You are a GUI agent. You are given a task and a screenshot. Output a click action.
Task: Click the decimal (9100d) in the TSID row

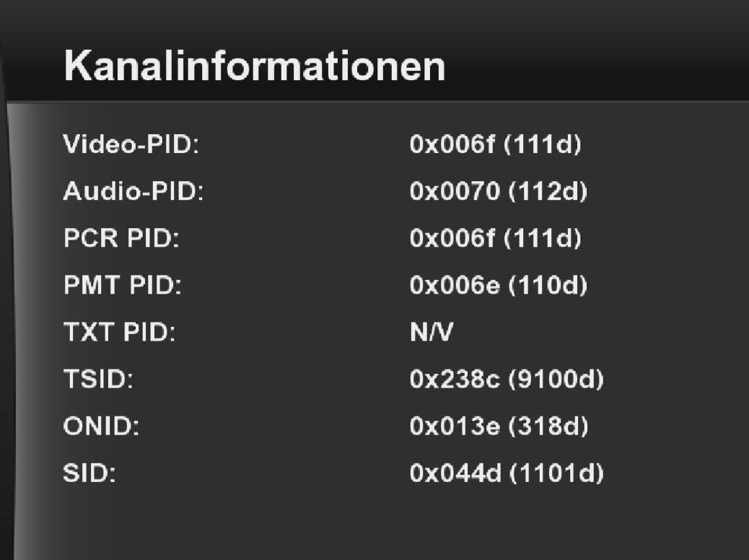[556, 380]
